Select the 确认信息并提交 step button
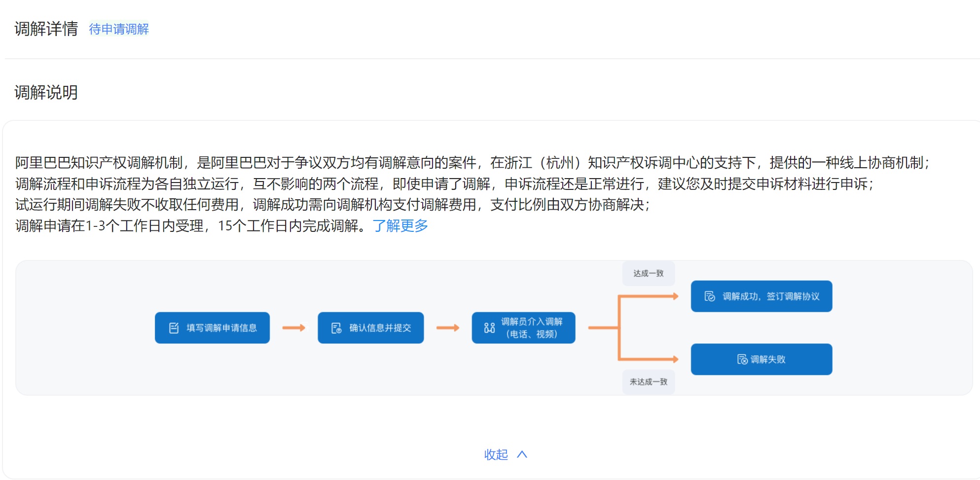 pyautogui.click(x=370, y=327)
